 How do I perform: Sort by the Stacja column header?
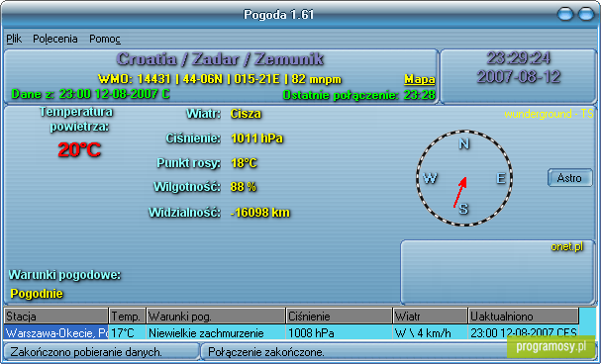[56, 317]
